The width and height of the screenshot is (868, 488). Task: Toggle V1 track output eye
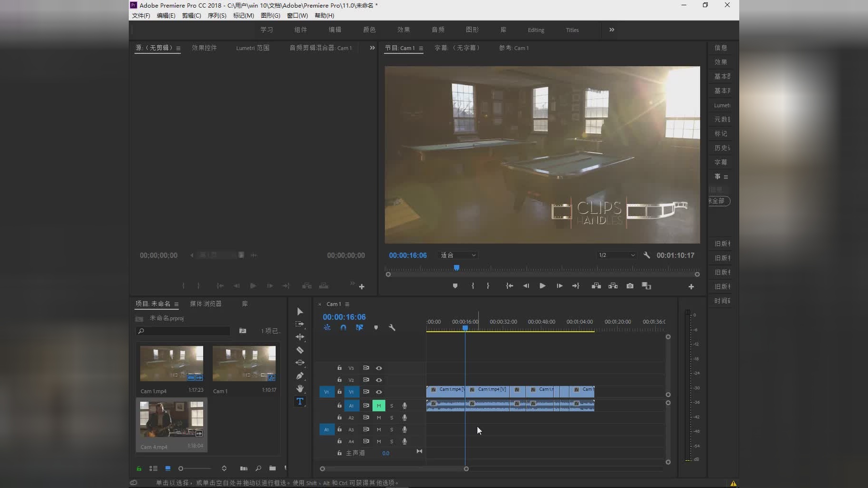pyautogui.click(x=379, y=392)
